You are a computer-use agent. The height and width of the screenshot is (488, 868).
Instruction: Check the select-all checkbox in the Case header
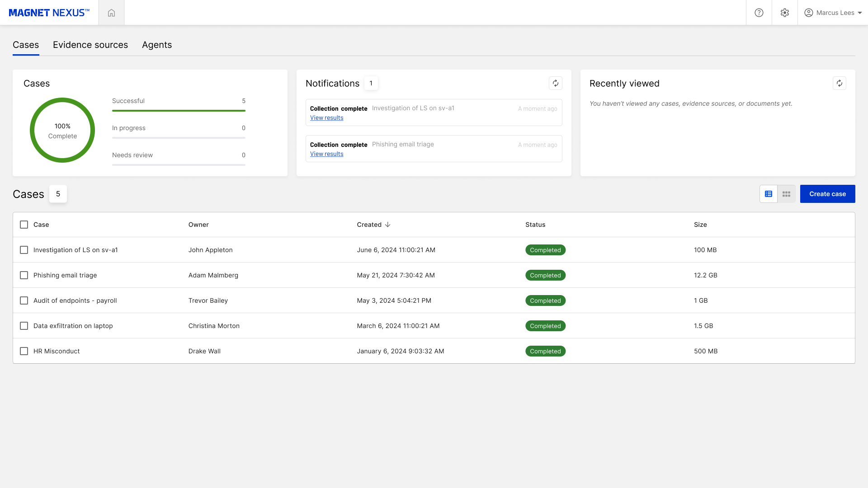pyautogui.click(x=24, y=224)
